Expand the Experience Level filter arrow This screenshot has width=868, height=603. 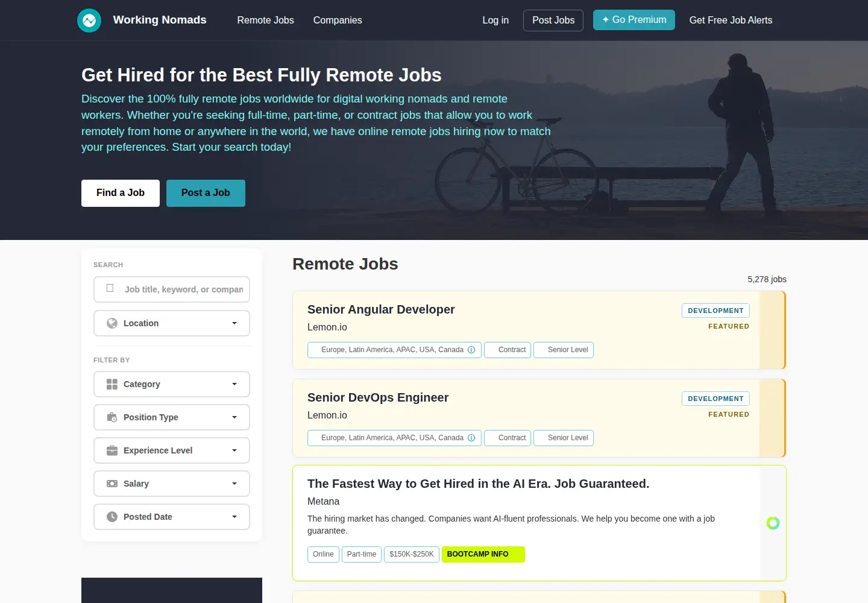pos(234,450)
